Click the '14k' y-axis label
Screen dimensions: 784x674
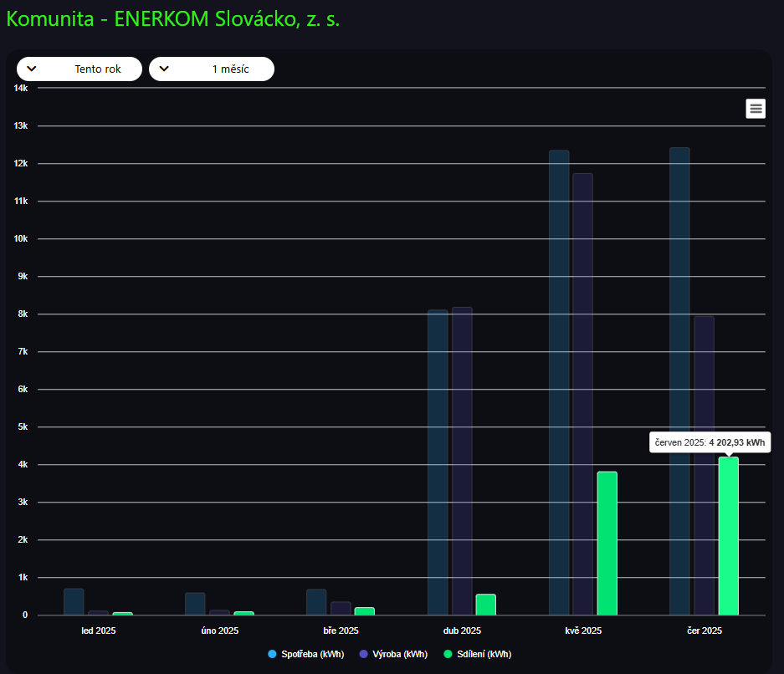(x=21, y=88)
